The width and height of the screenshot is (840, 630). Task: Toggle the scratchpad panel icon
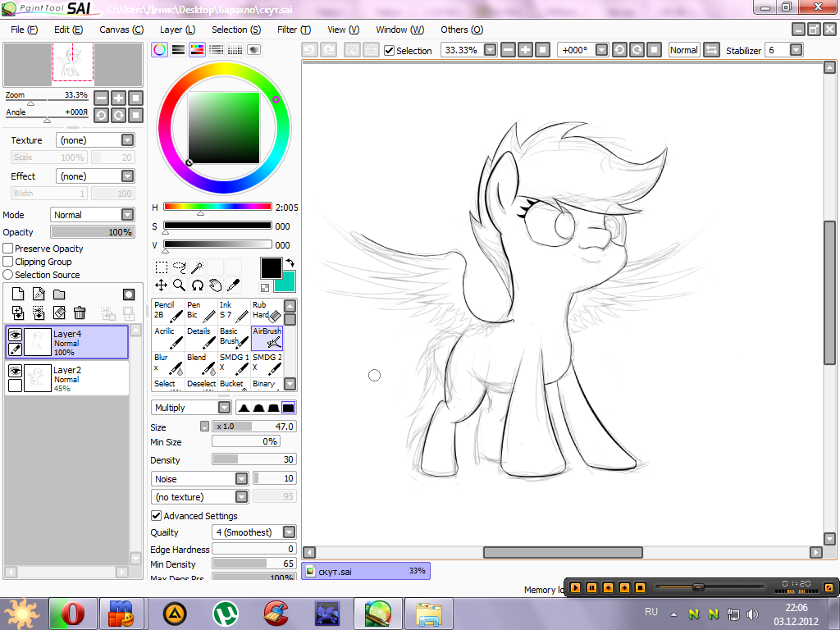(253, 50)
